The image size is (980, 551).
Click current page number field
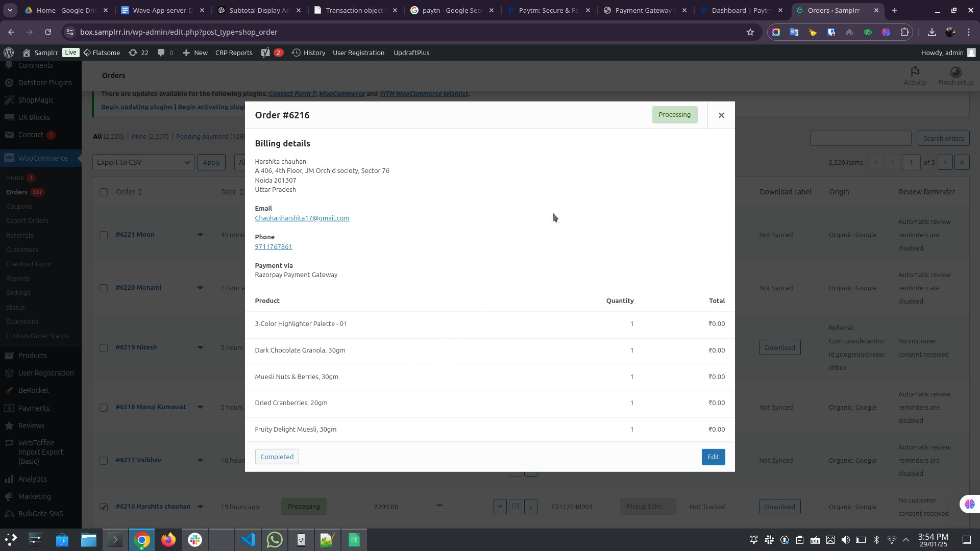point(911,162)
